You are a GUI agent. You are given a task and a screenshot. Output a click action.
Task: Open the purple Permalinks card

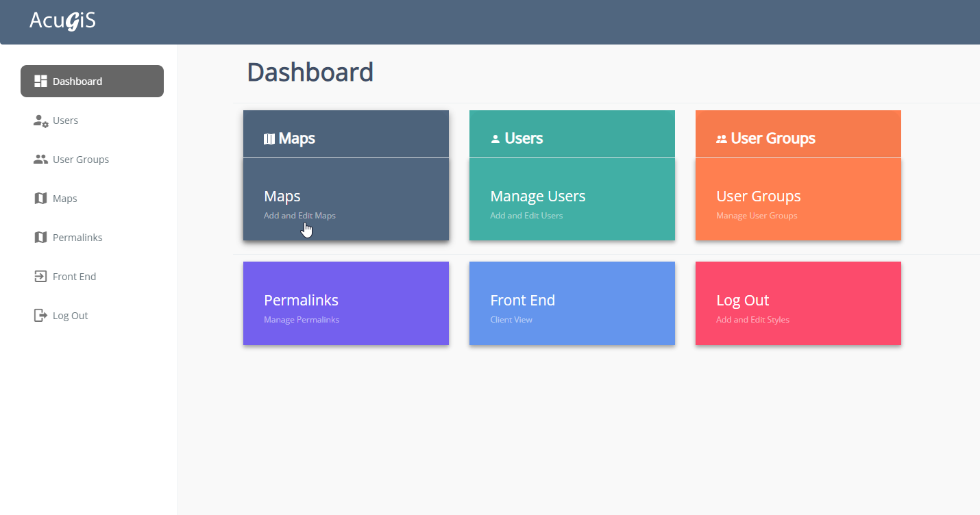tap(345, 303)
